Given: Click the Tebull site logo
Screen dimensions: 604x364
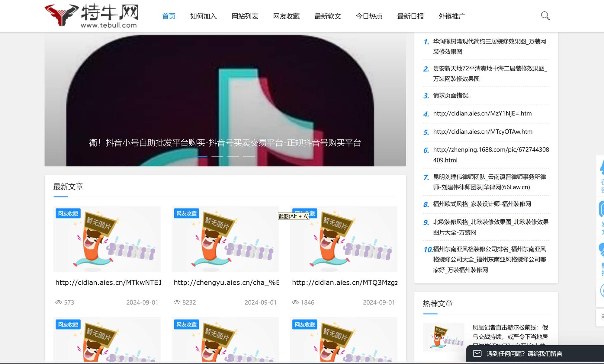Looking at the screenshot, I should pyautogui.click(x=92, y=16).
